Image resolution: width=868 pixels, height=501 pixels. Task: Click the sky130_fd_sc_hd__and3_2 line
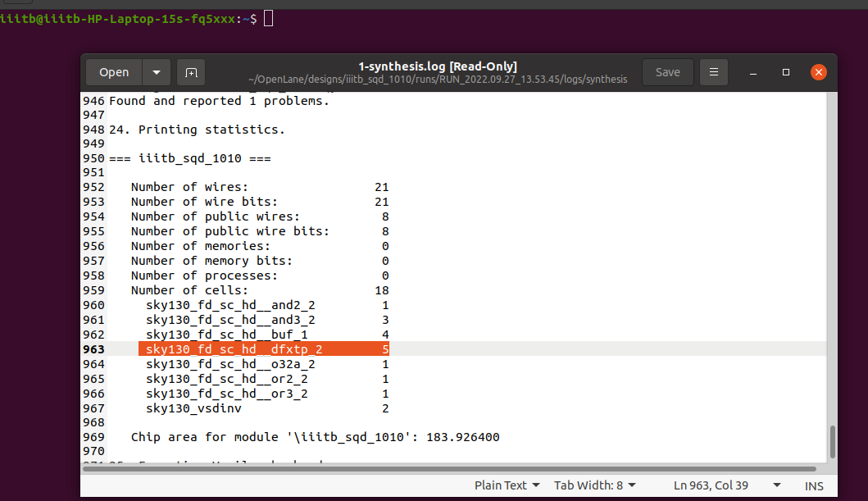click(267, 320)
